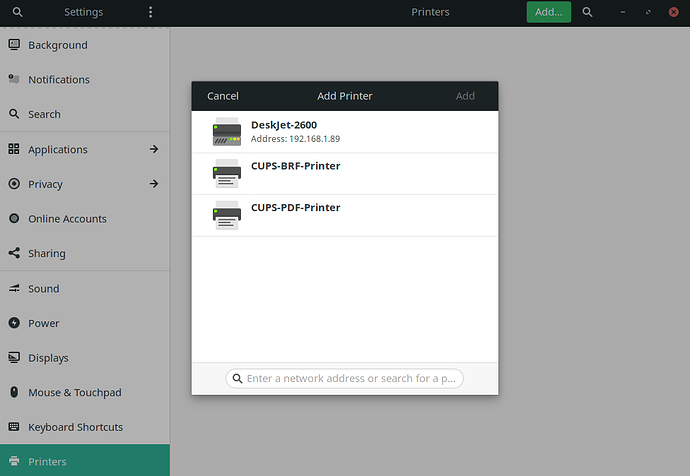The height and width of the screenshot is (476, 690).
Task: Open Power settings
Action: [84, 323]
